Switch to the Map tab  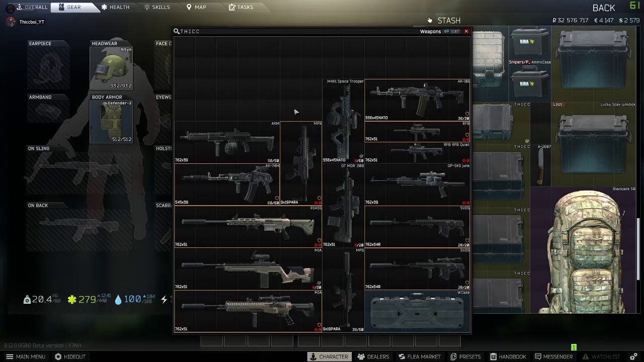click(196, 7)
